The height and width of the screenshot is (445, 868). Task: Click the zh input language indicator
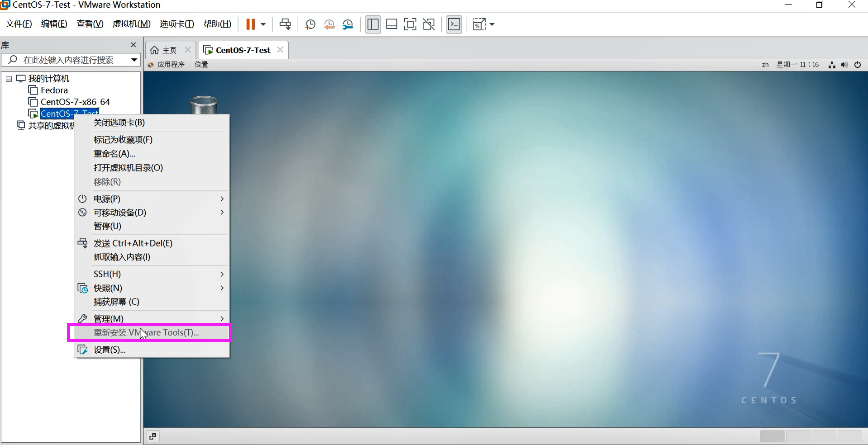(x=765, y=65)
